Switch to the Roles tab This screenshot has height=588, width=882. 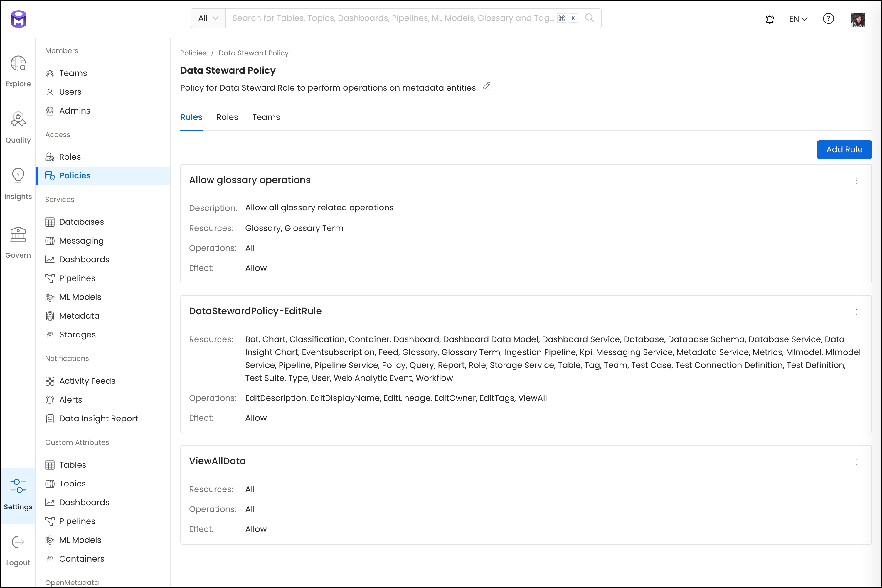[227, 117]
